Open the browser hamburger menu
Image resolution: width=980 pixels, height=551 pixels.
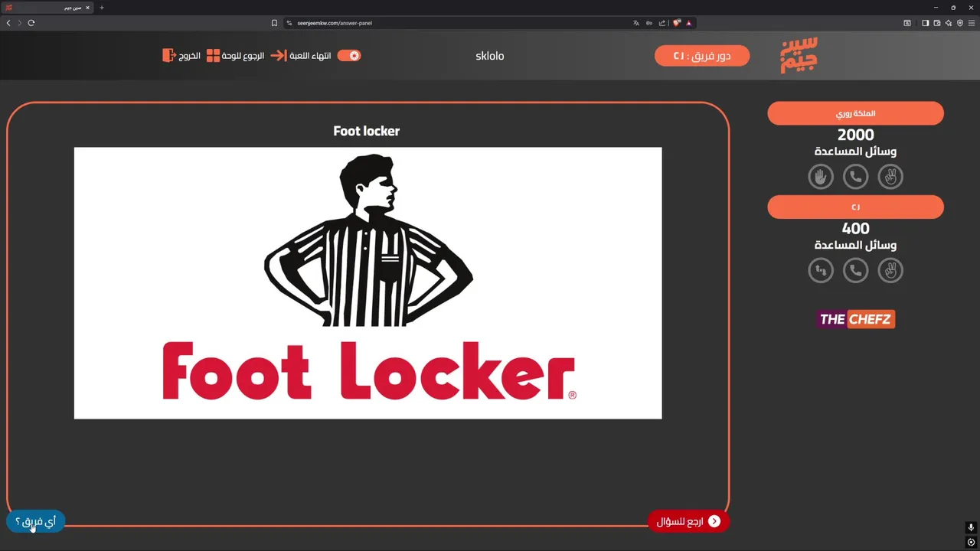click(972, 23)
